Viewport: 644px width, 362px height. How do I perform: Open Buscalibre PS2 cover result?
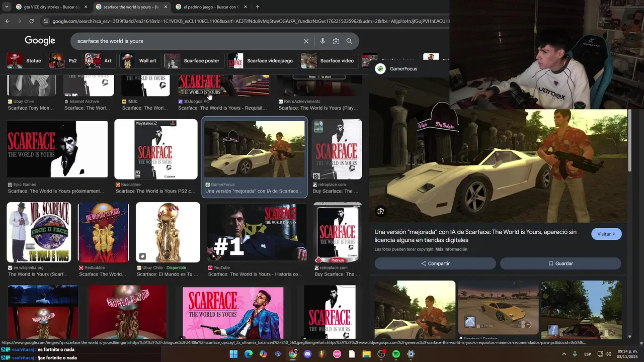point(156,149)
